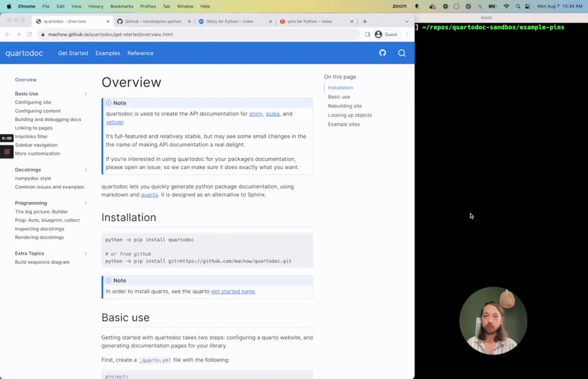Check the battery status icon in the menu bar
Image resolution: width=588 pixels, height=379 pixels.
[x=492, y=6]
